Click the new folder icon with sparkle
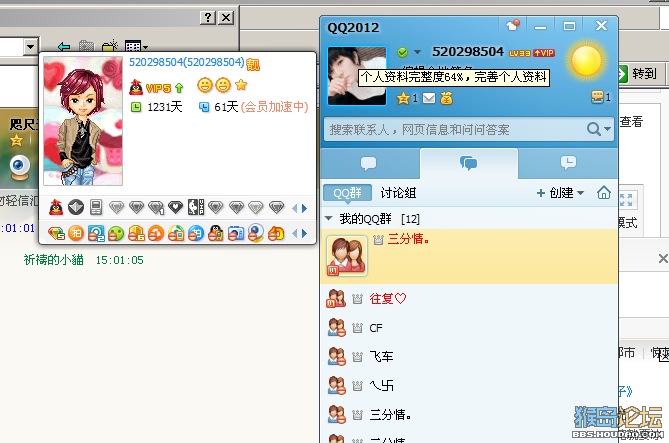Viewport: 669px width, 443px height. tap(110, 45)
